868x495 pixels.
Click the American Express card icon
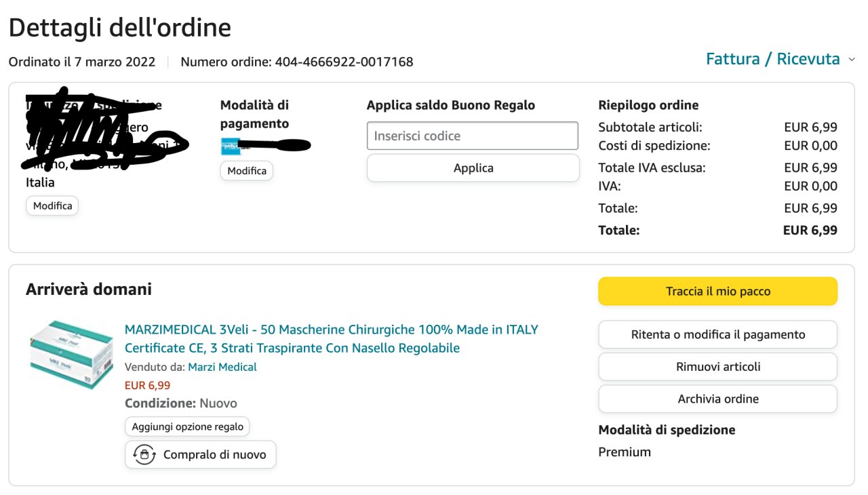tap(231, 146)
